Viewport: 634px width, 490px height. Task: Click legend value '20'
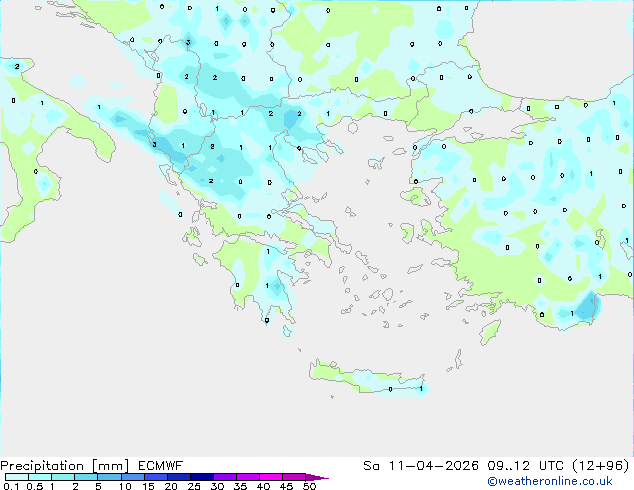coord(171,486)
